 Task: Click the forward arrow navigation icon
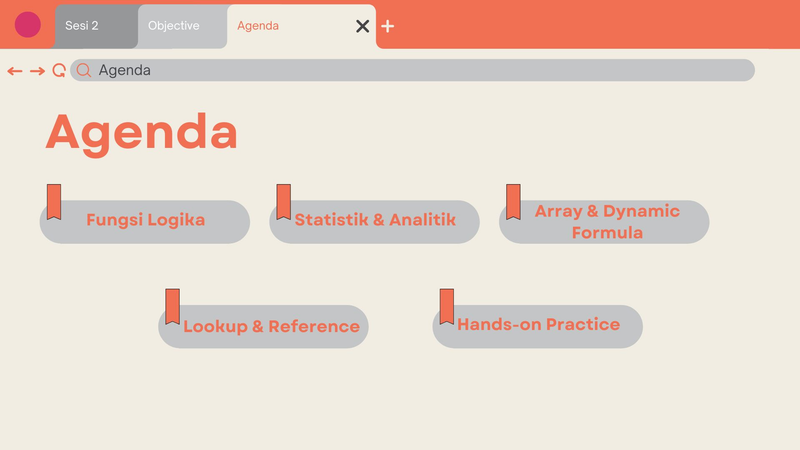point(37,71)
